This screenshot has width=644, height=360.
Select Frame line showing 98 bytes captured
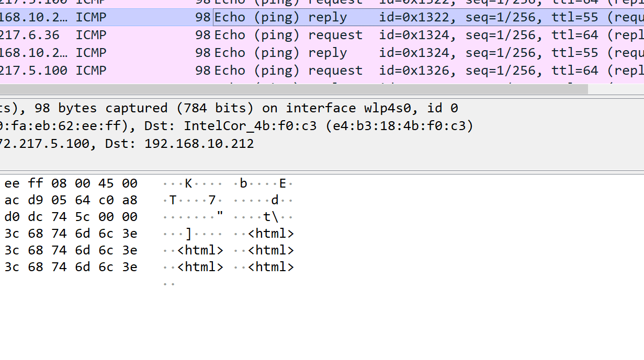click(x=229, y=108)
